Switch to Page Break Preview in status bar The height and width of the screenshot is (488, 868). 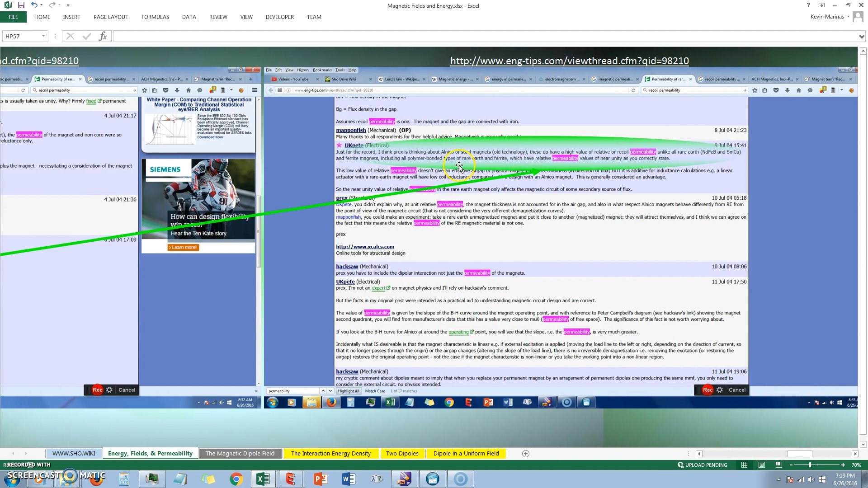[778, 465]
